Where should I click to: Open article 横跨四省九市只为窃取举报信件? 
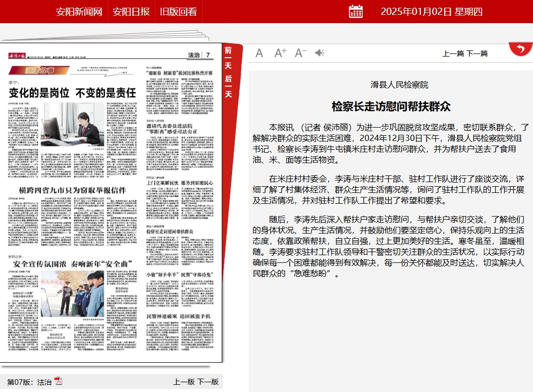73,190
